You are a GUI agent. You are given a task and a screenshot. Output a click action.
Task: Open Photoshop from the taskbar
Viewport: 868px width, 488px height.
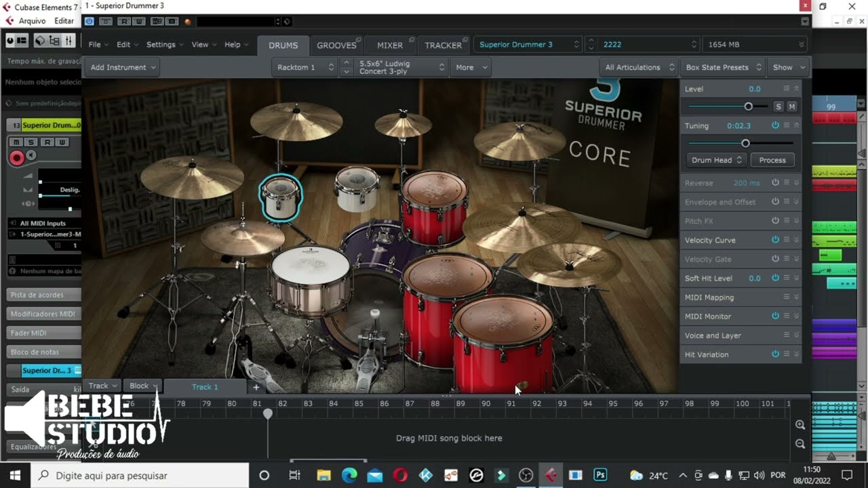coord(600,475)
